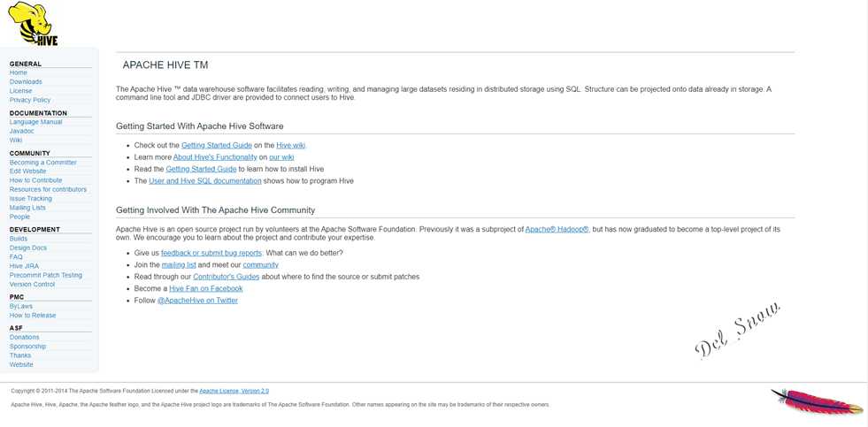Viewport: 868px width, 427px height.
Task: Open the Hive JIRA link
Action: coord(24,266)
